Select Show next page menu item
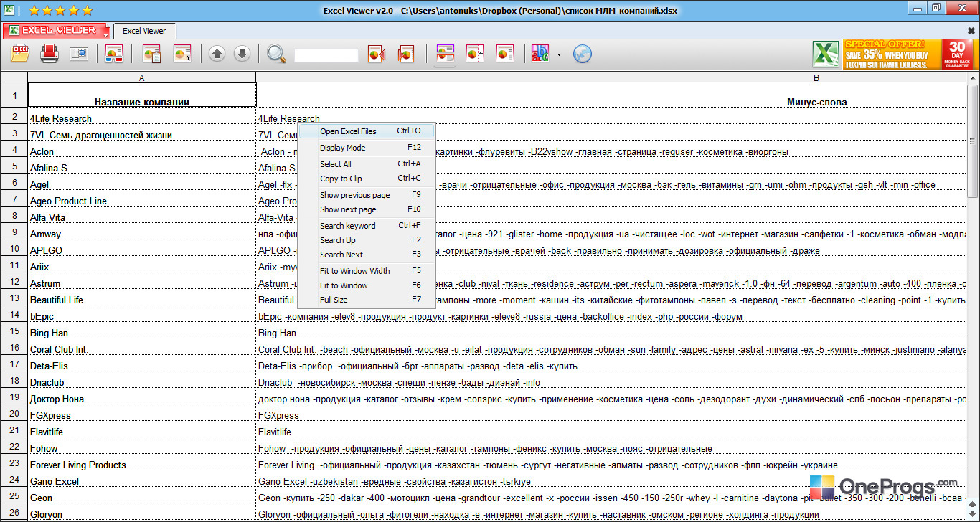 [367, 209]
